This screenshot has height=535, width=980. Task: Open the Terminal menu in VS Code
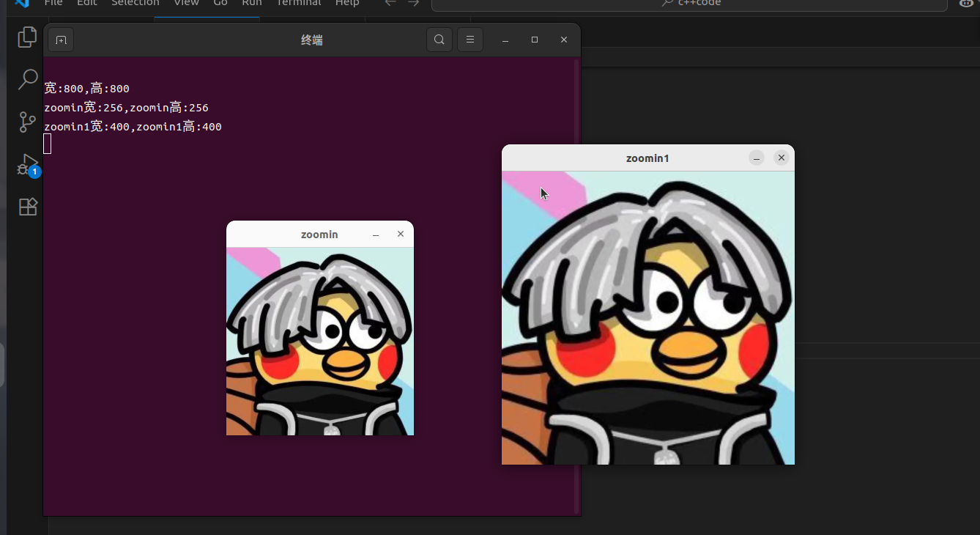click(298, 3)
